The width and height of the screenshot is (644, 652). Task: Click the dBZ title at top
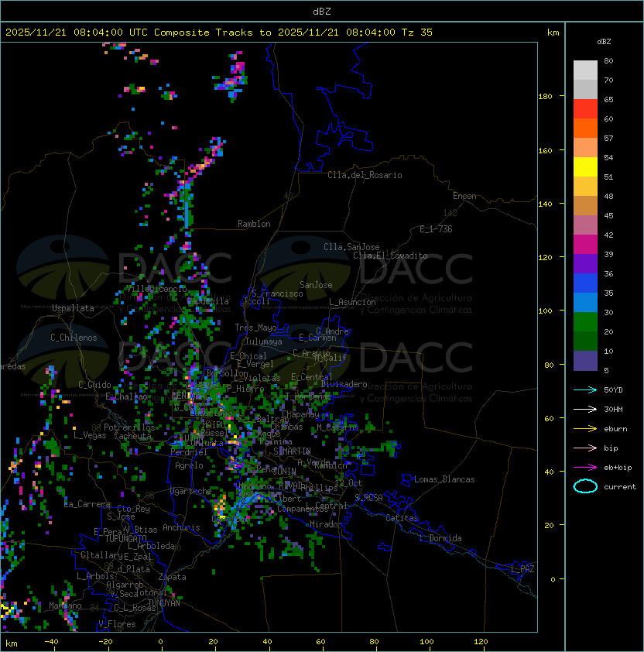point(322,12)
